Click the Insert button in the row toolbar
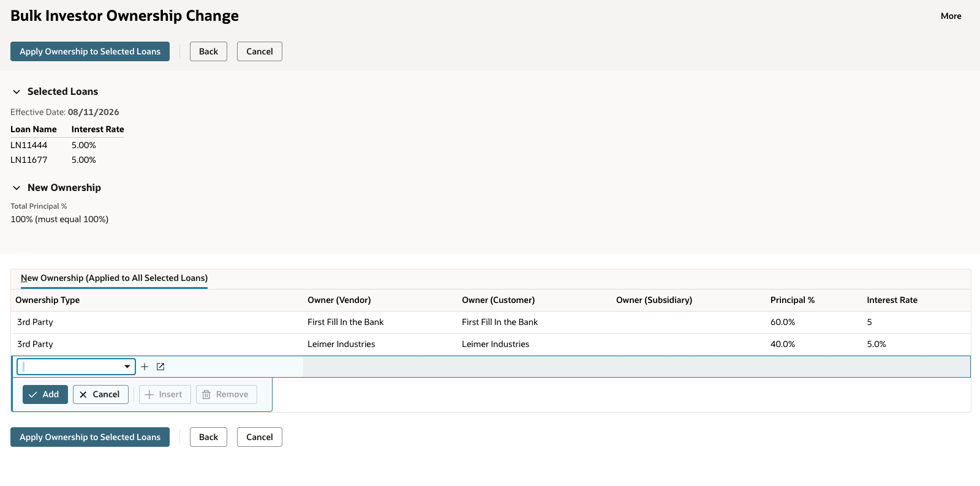The height and width of the screenshot is (486, 980). (x=165, y=394)
